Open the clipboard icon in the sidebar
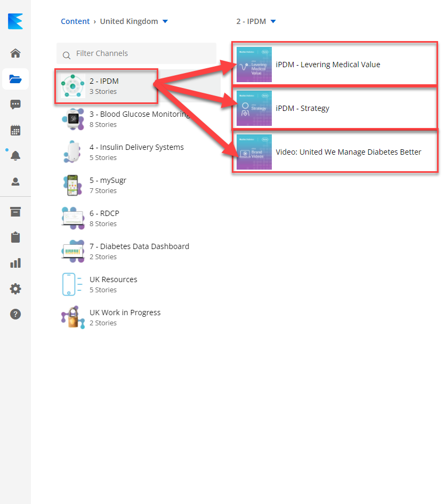This screenshot has height=504, width=445. click(x=15, y=237)
